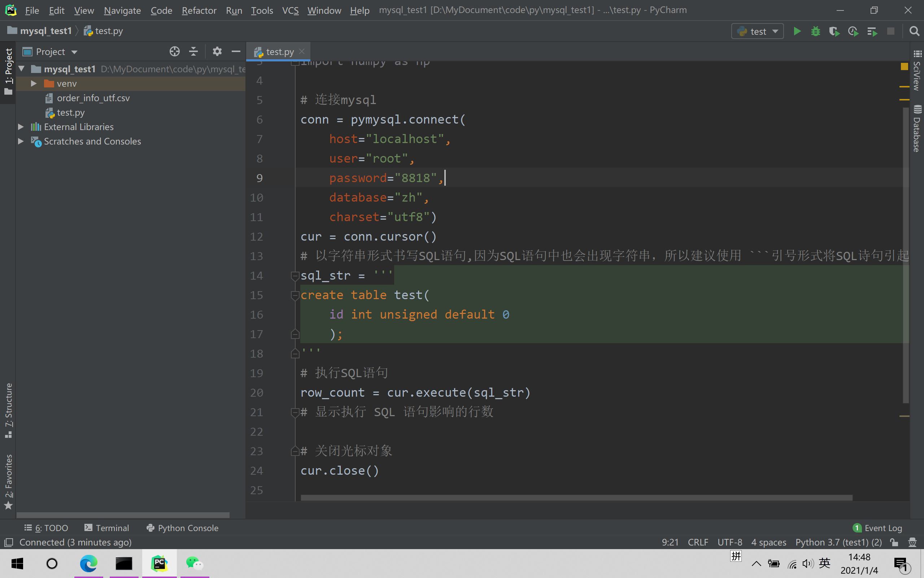
Task: Toggle the 7: Structure tool window
Action: pyautogui.click(x=8, y=410)
